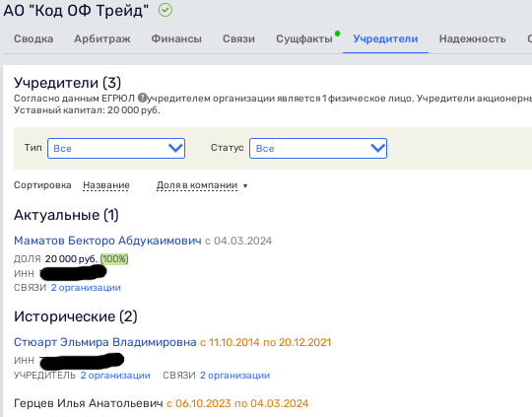Switch to the Надежность tab
The image size is (532, 417).
pyautogui.click(x=472, y=38)
